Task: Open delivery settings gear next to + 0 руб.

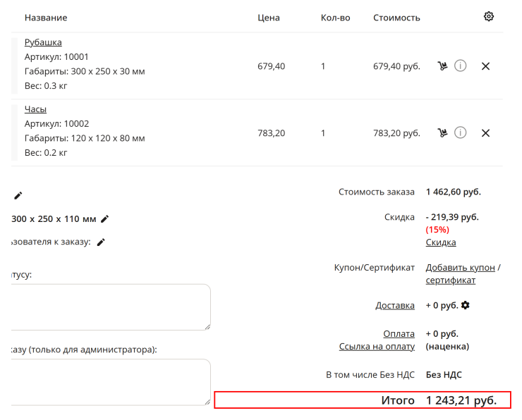Action: [x=465, y=305]
